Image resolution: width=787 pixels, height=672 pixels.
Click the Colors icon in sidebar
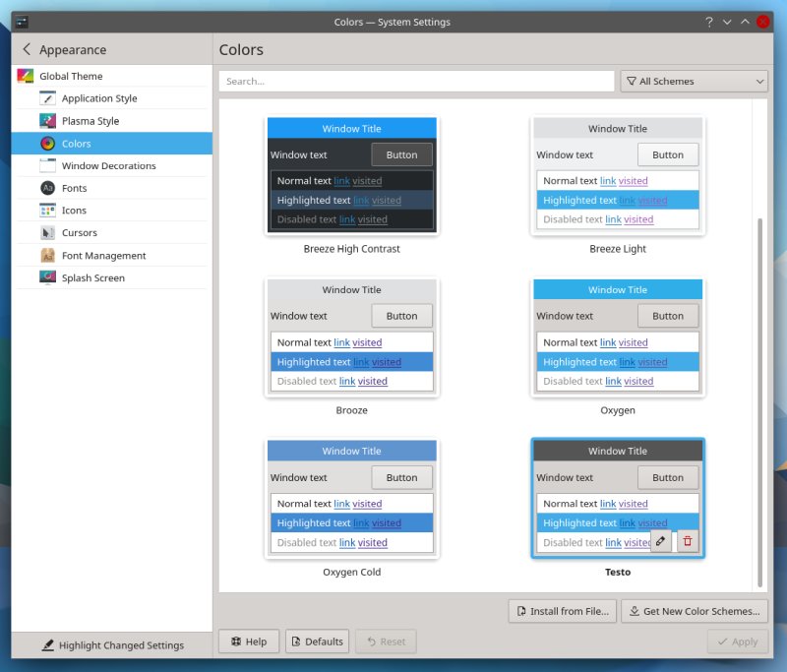(x=47, y=144)
